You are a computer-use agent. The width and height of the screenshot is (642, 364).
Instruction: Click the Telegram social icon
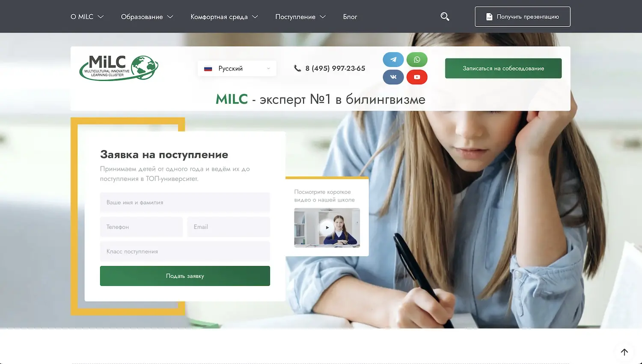[393, 59]
